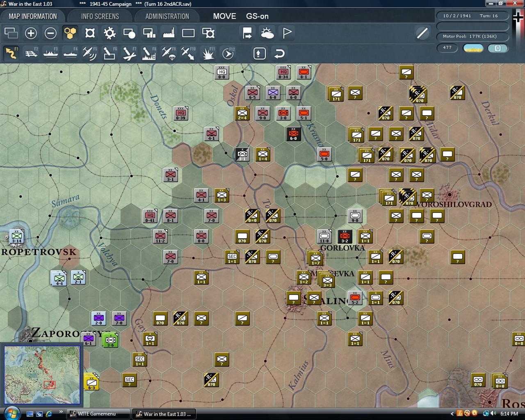Screen dimensions: 525x420
Task: Click the gear cog toolbar icon
Action: tap(110, 33)
